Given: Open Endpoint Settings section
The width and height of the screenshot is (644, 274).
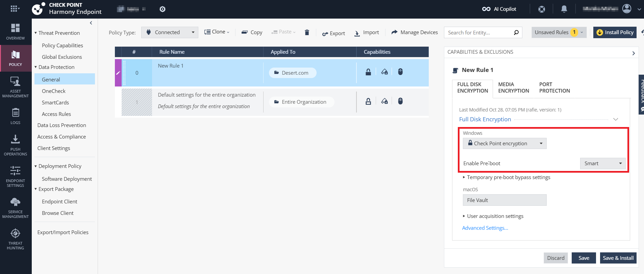Looking at the screenshot, I should 16,177.
